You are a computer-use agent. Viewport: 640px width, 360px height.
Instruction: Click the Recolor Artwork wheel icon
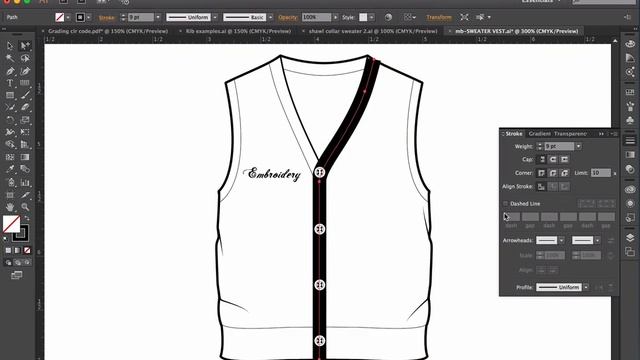pyautogui.click(x=388, y=17)
